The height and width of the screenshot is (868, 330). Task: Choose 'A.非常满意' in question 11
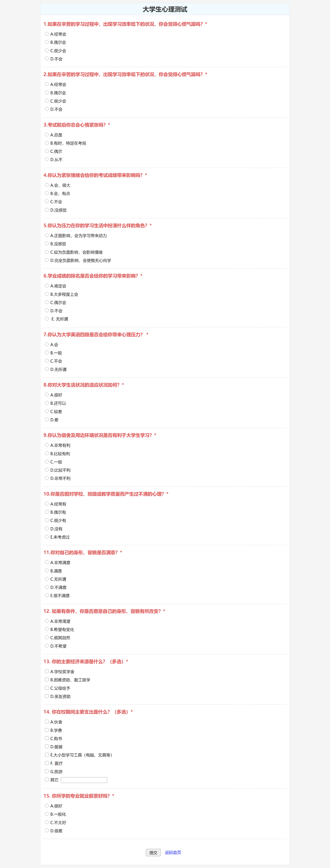47,562
